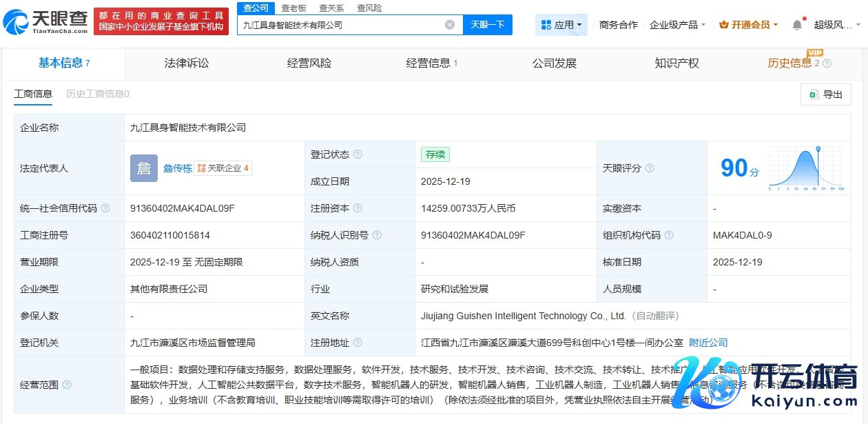Click the help icon next to 统一社会信用代码
This screenshot has width=868, height=424.
(x=105, y=208)
